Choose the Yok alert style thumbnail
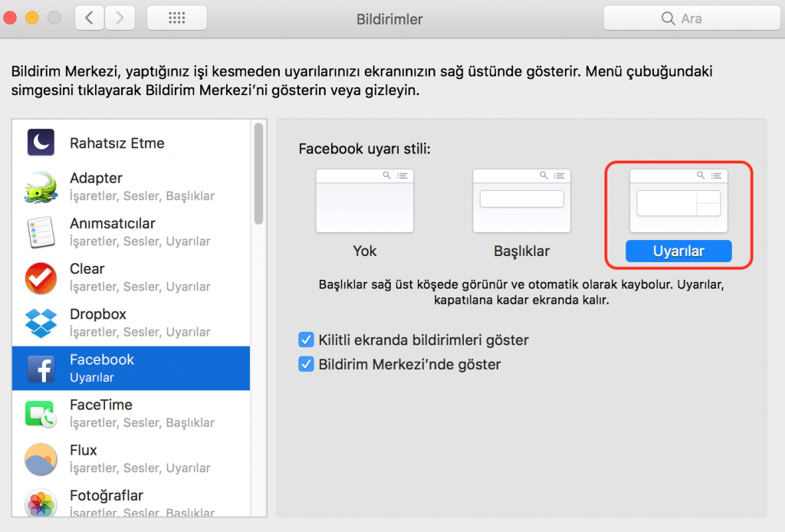Viewport: 785px width, 532px height. (365, 201)
